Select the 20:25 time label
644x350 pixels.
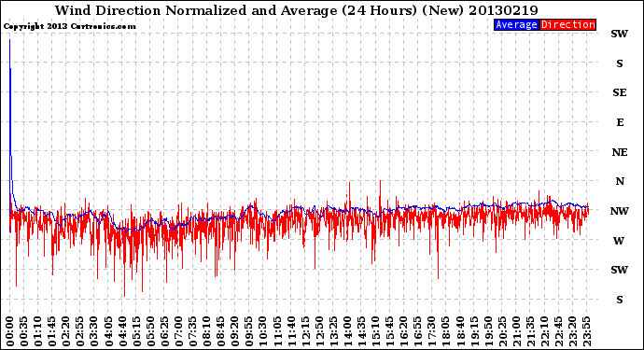click(x=501, y=331)
